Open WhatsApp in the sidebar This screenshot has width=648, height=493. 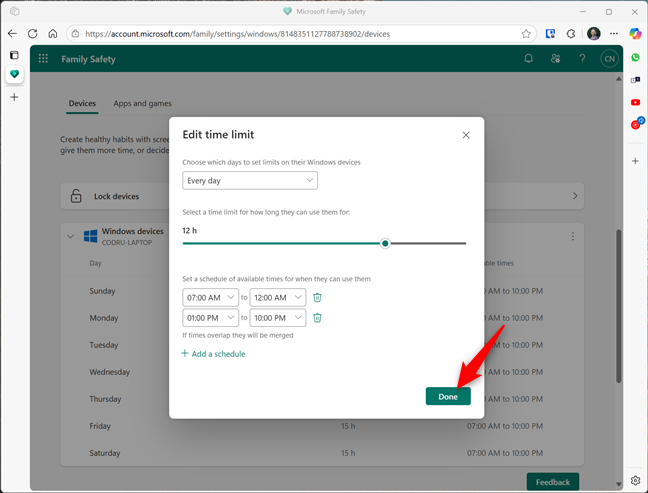(x=636, y=57)
